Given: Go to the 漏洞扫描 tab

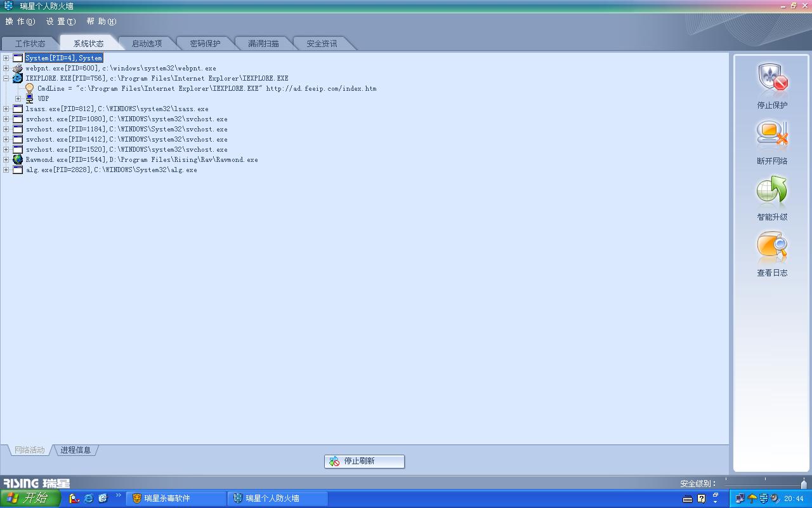Looking at the screenshot, I should coord(264,43).
